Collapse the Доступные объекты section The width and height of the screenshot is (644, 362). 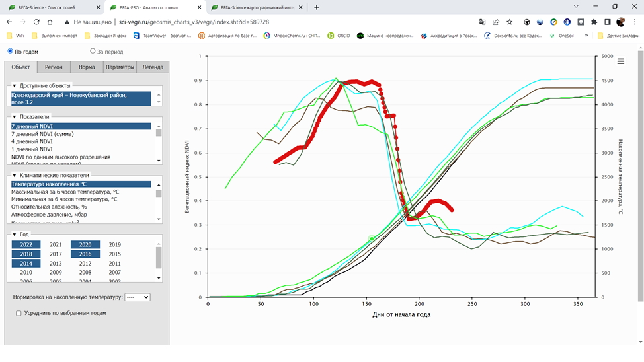point(15,86)
